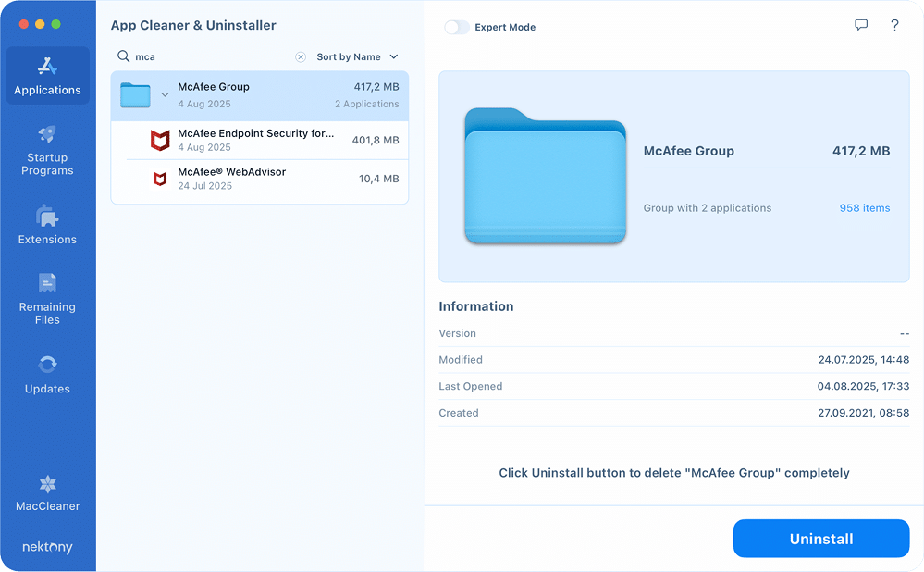Collapse the McAfee Group chevron

pyautogui.click(x=165, y=94)
